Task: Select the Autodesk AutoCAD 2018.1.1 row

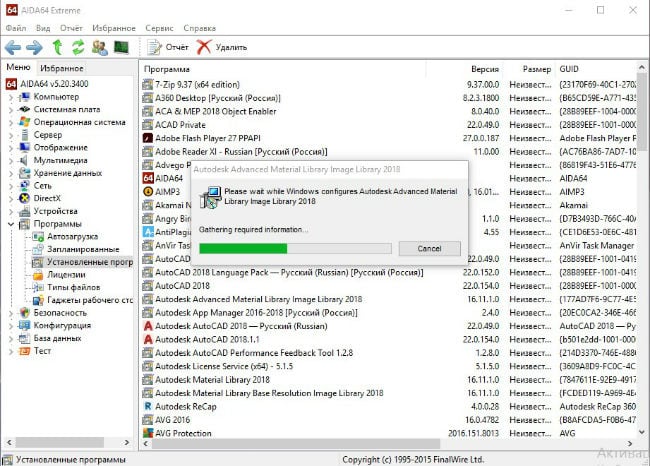Action: click(x=389, y=340)
